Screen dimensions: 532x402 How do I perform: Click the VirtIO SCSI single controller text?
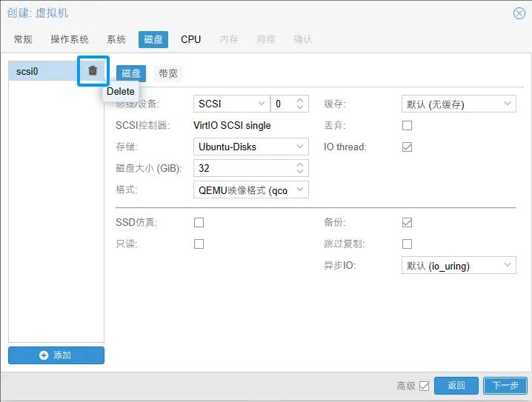click(x=232, y=125)
